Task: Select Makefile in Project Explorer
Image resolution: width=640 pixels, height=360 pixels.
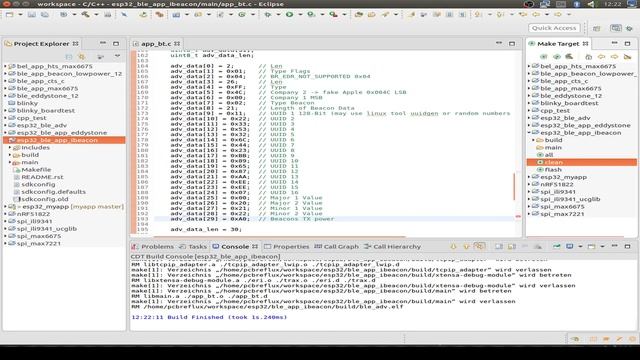Action: (x=36, y=169)
